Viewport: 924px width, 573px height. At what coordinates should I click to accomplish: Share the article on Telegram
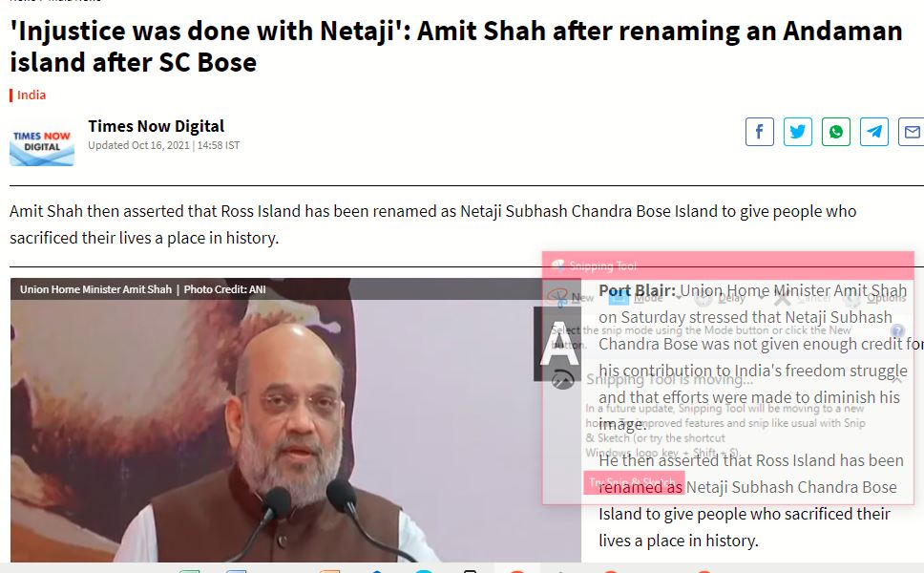coord(874,132)
